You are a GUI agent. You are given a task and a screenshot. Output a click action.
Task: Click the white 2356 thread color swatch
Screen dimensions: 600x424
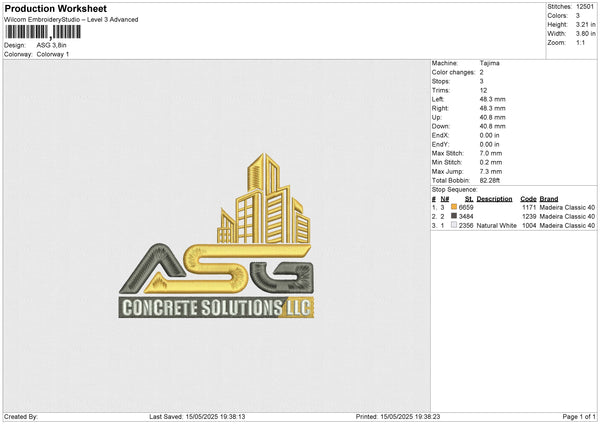pos(454,225)
